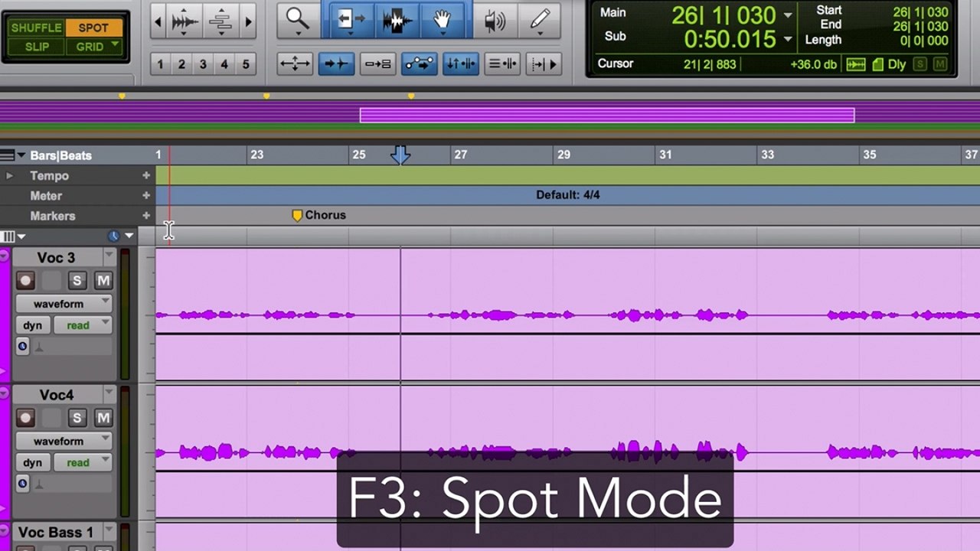Click the session data online status icon
This screenshot has height=551, width=980.
coord(877,65)
